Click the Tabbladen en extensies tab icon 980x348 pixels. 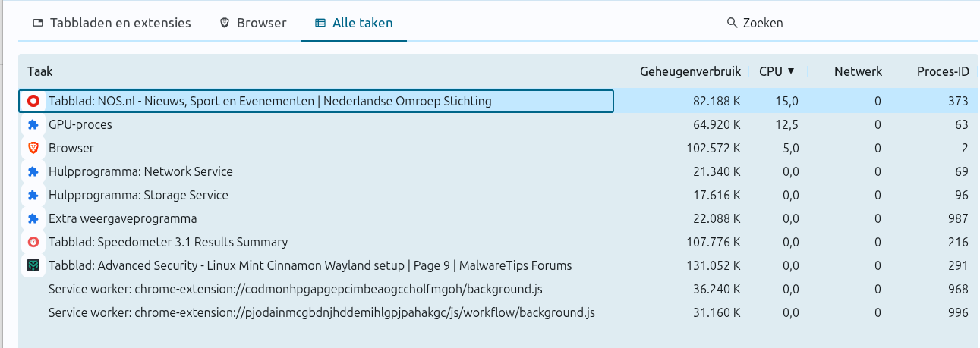click(x=38, y=23)
